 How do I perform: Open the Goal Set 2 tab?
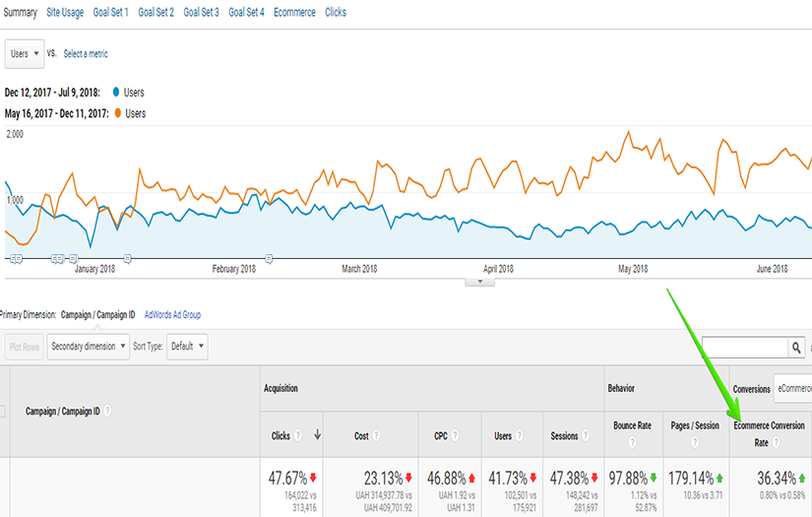156,12
